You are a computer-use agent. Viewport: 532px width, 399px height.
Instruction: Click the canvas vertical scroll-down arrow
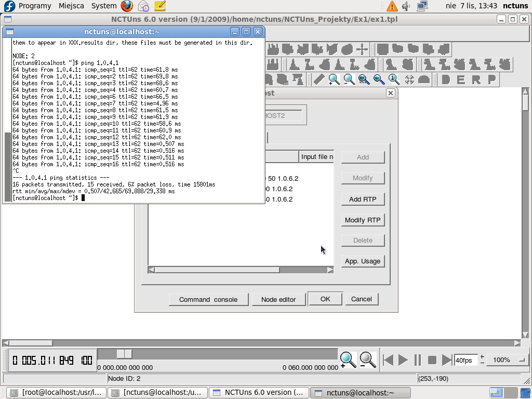(x=525, y=335)
